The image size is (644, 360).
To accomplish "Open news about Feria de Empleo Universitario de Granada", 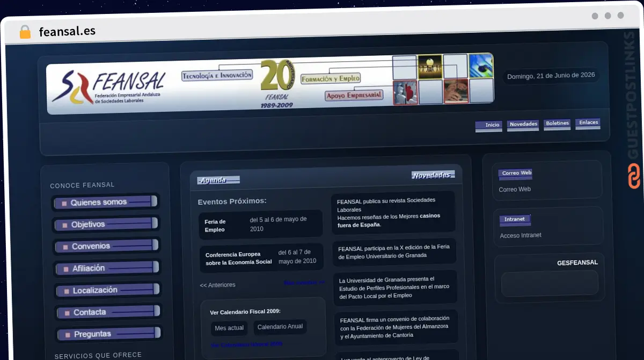I will (394, 251).
